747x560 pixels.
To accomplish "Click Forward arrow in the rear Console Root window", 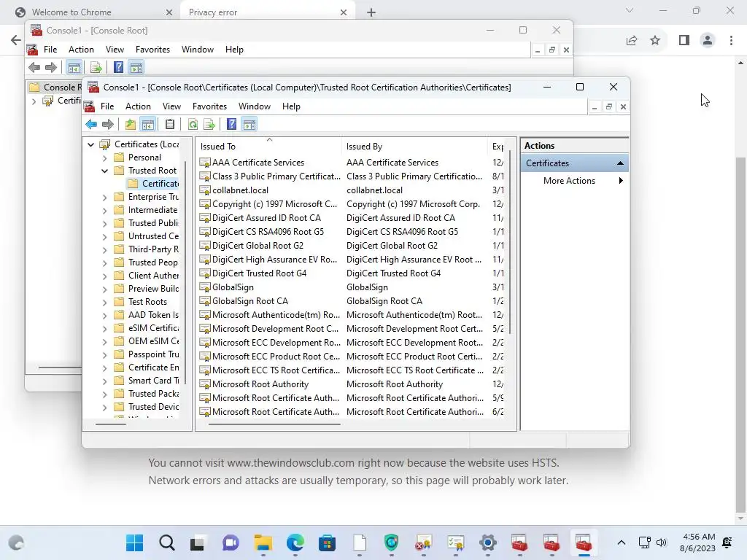I will [51, 68].
